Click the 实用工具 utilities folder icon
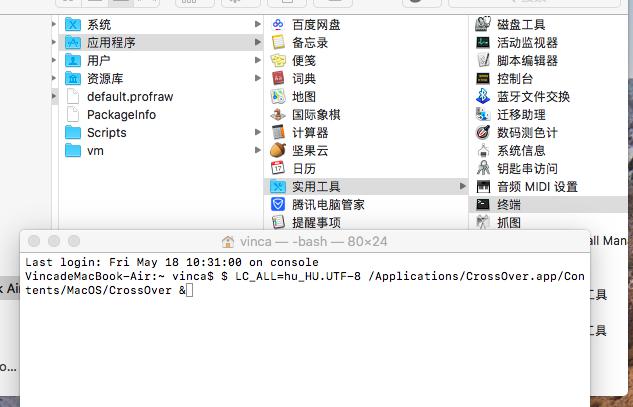The width and height of the screenshot is (633, 407). [278, 187]
